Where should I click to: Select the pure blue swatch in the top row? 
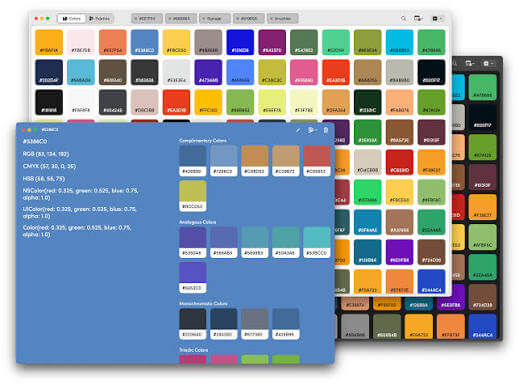pyautogui.click(x=240, y=42)
